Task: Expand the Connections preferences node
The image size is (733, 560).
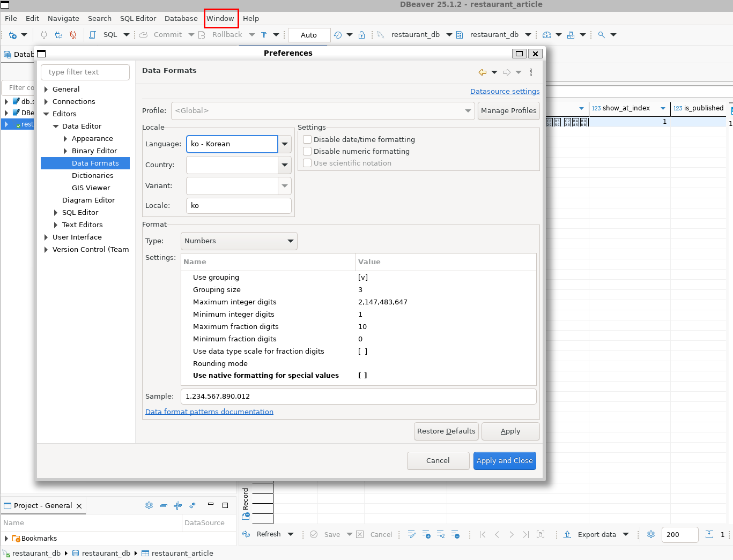Action: pyautogui.click(x=46, y=102)
